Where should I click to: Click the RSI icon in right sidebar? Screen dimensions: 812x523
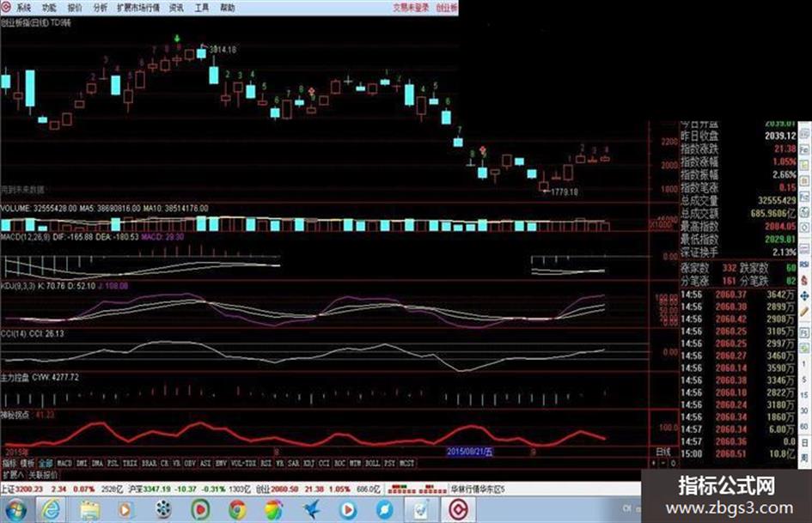click(804, 265)
